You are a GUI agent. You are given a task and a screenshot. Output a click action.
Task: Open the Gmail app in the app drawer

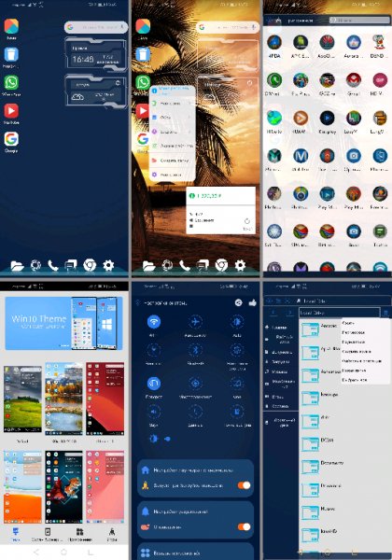[x=354, y=80]
